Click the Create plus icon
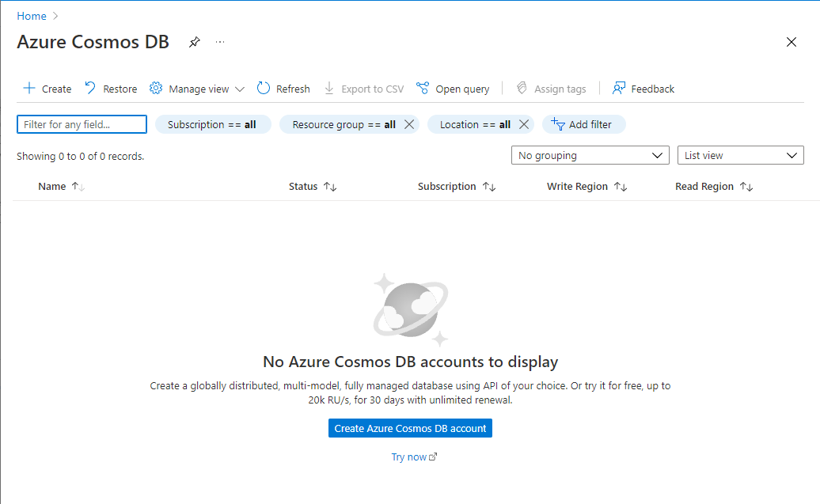 point(29,89)
